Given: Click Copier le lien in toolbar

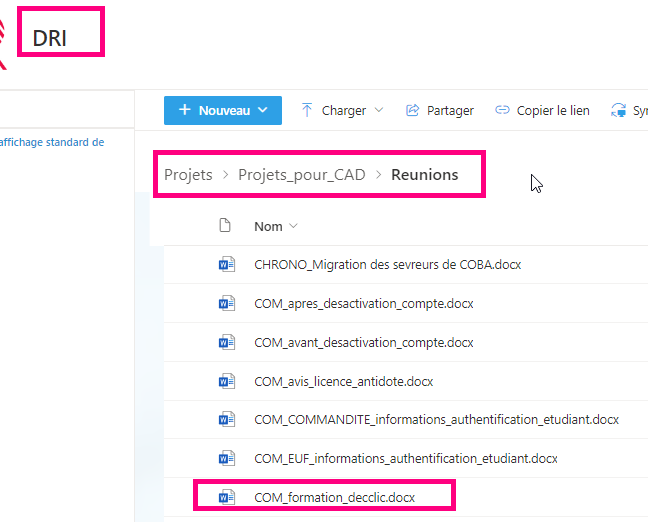Looking at the screenshot, I should click(x=542, y=111).
